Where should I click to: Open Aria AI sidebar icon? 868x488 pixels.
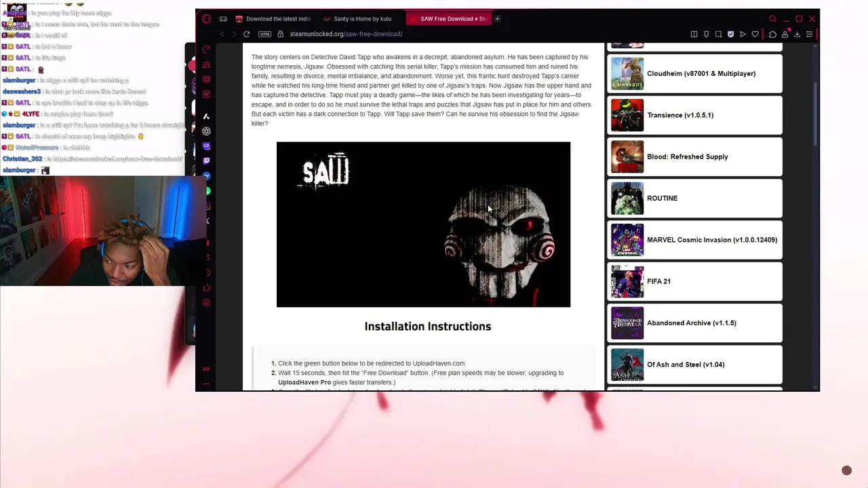(206, 117)
